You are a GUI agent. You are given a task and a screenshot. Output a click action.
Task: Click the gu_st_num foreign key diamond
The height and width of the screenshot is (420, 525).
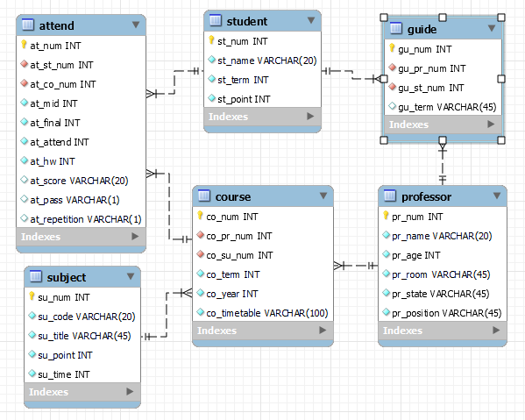pyautogui.click(x=392, y=87)
